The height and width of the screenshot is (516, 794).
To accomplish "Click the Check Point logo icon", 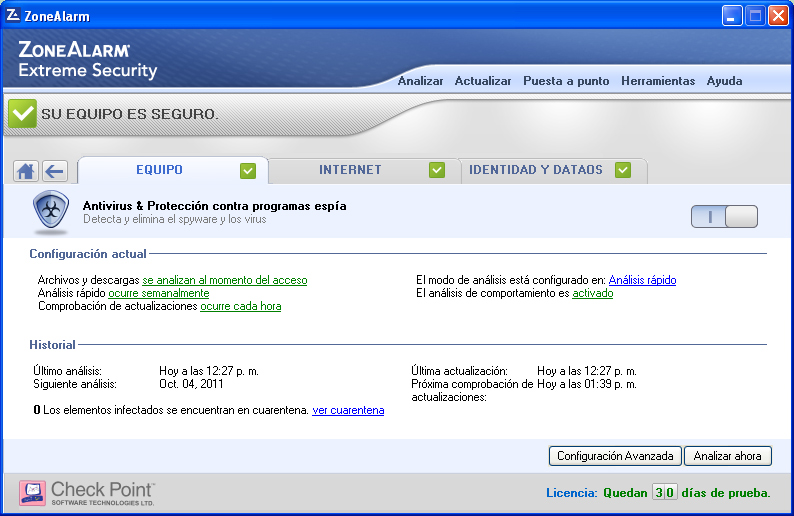I will 32,493.
